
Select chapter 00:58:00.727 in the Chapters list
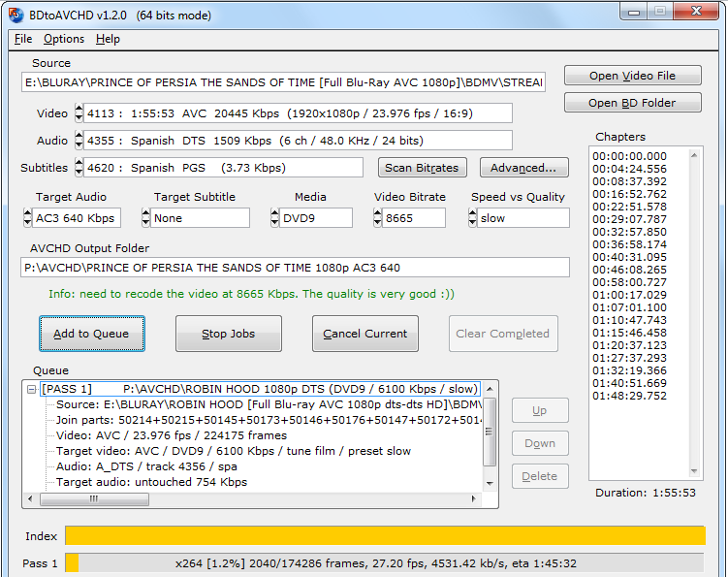coord(630,282)
